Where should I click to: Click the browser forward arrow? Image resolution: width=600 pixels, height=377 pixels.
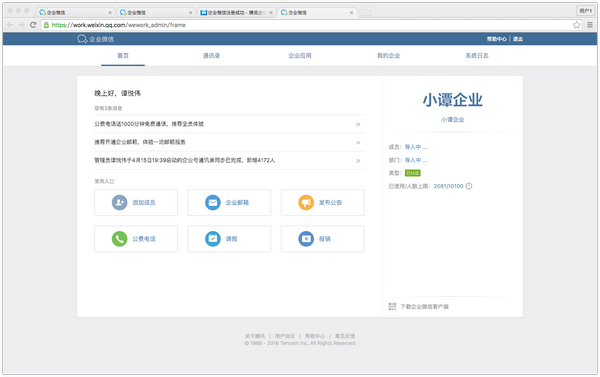(x=21, y=25)
